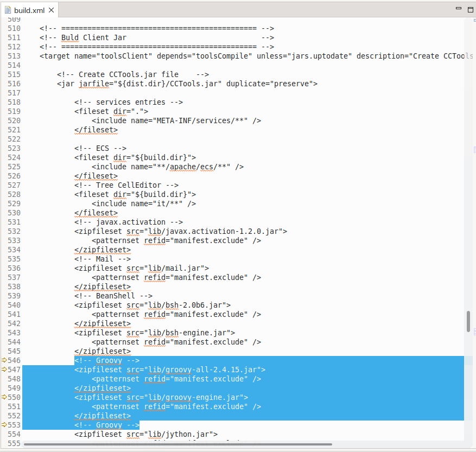Click line number 529 in the gutter

(x=14, y=203)
